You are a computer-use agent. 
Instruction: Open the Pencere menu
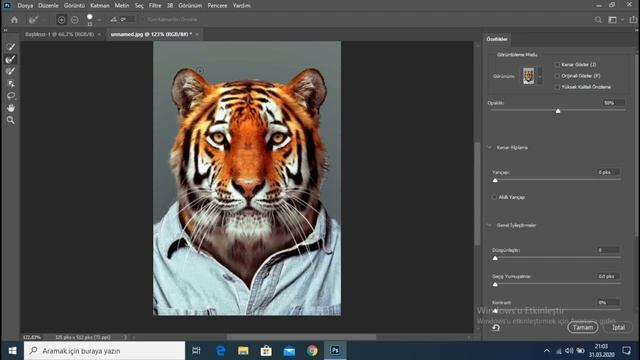218,6
